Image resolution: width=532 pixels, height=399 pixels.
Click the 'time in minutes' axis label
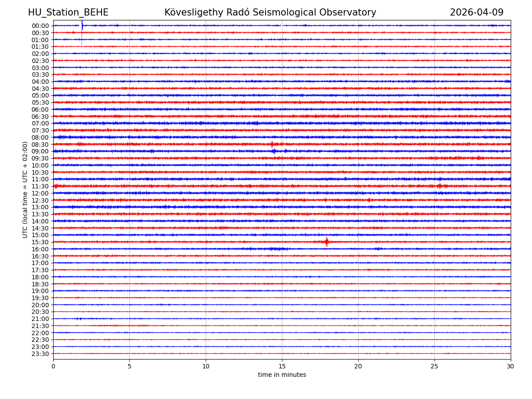282,375
